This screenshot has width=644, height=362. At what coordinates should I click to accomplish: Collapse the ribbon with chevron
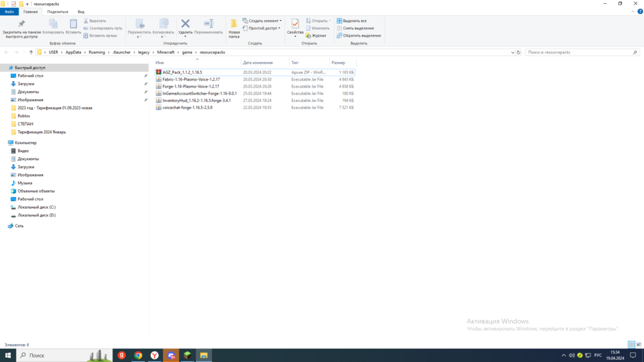pos(633,12)
